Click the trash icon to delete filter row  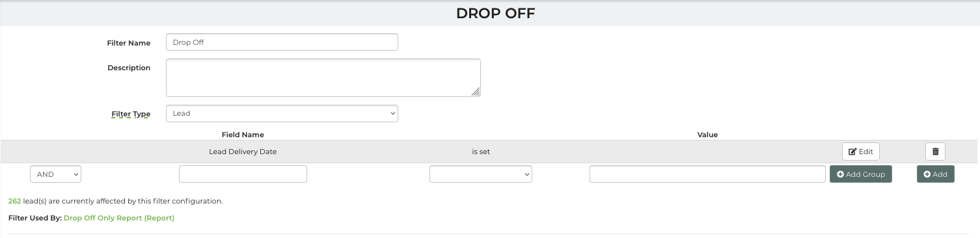(x=935, y=152)
